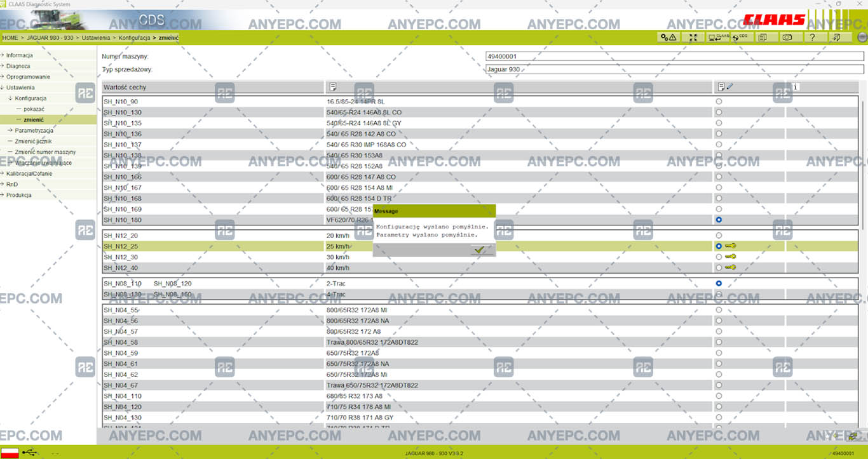The image size is (868, 459).
Task: Select the 30 km/h radio button
Action: tap(719, 256)
